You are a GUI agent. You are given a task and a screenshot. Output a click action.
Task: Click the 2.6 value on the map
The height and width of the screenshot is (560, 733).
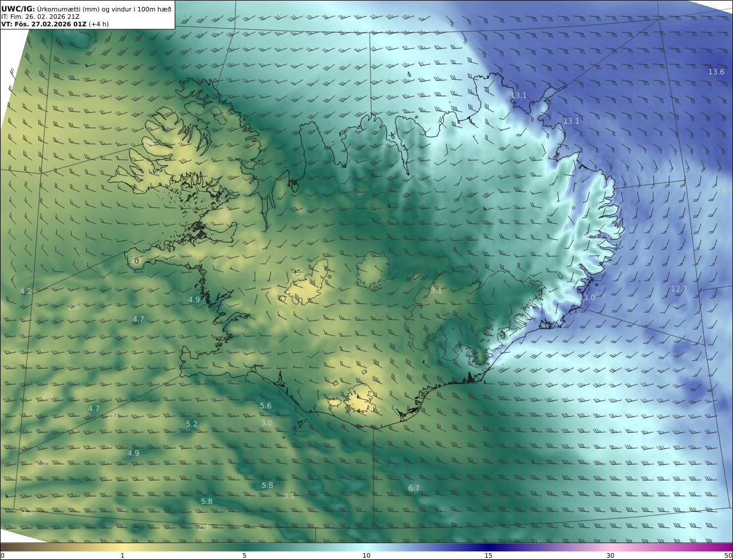pos(73,307)
